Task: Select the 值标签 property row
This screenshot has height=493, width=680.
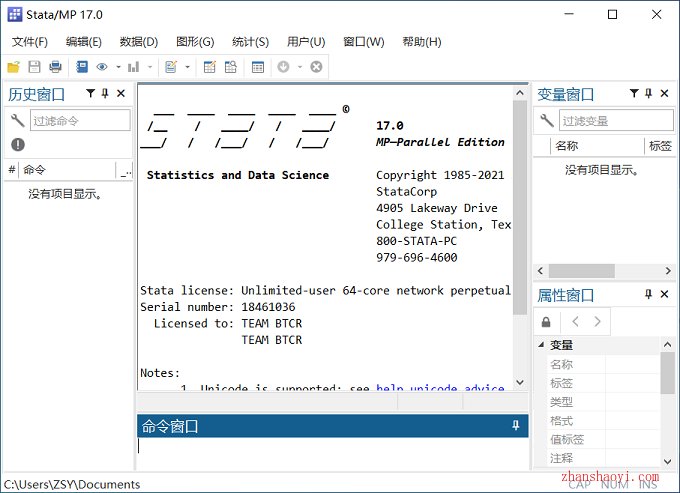Action: coord(604,440)
